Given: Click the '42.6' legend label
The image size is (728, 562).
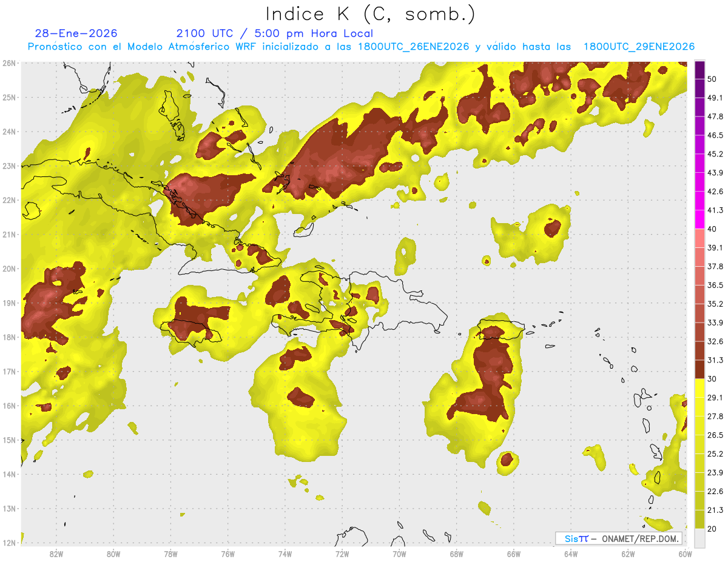Looking at the screenshot, I should pos(715,192).
